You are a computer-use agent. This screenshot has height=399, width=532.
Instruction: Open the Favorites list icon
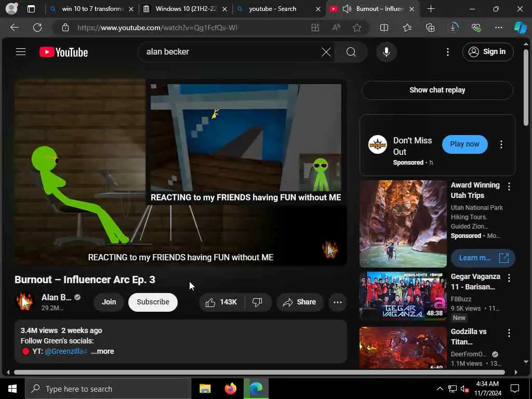[x=407, y=28]
